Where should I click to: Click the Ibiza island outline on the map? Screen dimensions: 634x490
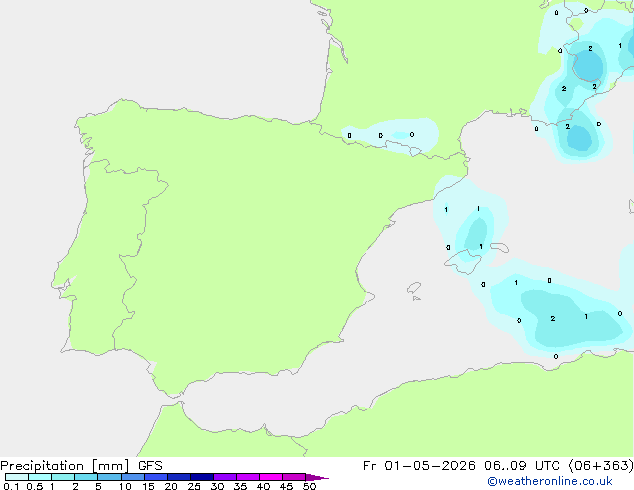tap(414, 288)
